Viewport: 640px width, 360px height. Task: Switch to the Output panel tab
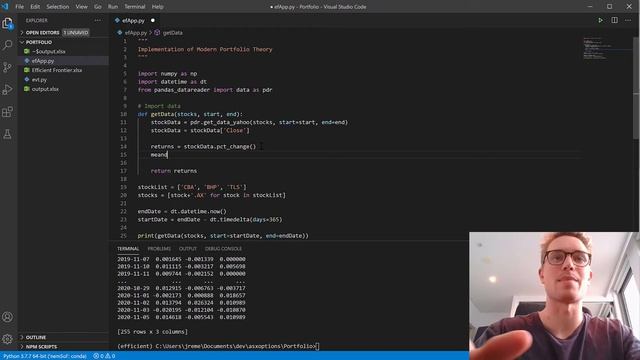point(188,249)
